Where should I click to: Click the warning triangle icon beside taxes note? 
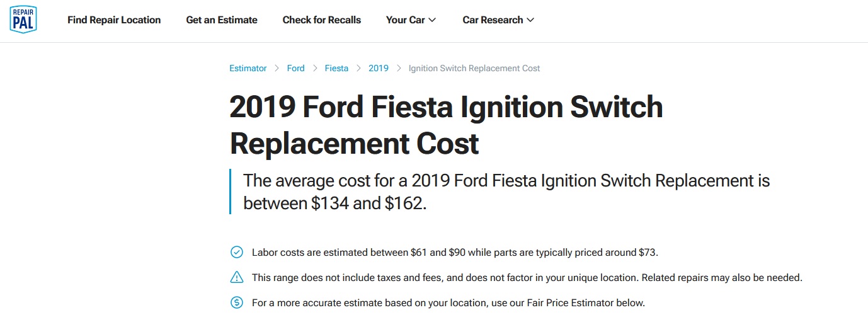[x=237, y=277]
